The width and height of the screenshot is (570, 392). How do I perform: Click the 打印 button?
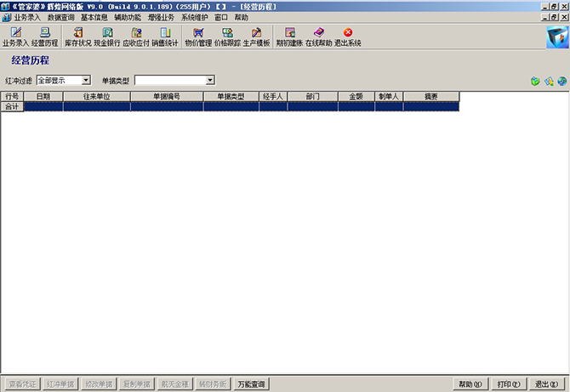click(510, 384)
